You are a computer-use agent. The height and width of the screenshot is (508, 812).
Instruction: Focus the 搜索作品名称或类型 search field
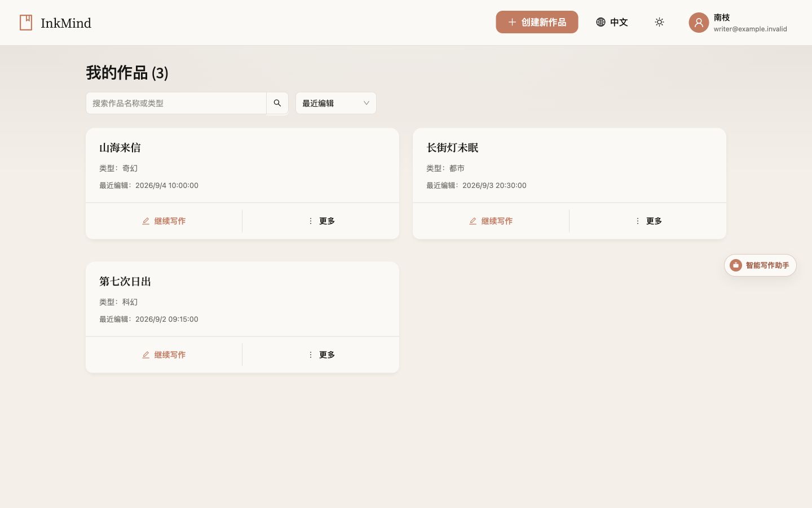[176, 103]
